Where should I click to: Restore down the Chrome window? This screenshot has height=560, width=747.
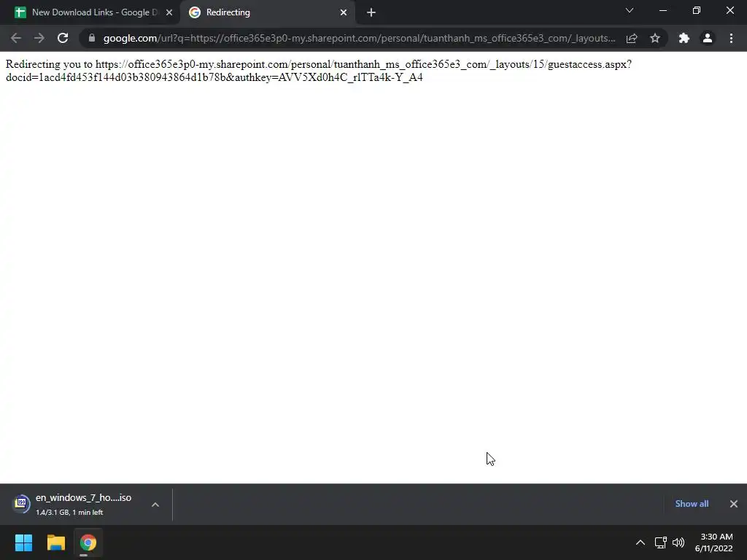697,10
